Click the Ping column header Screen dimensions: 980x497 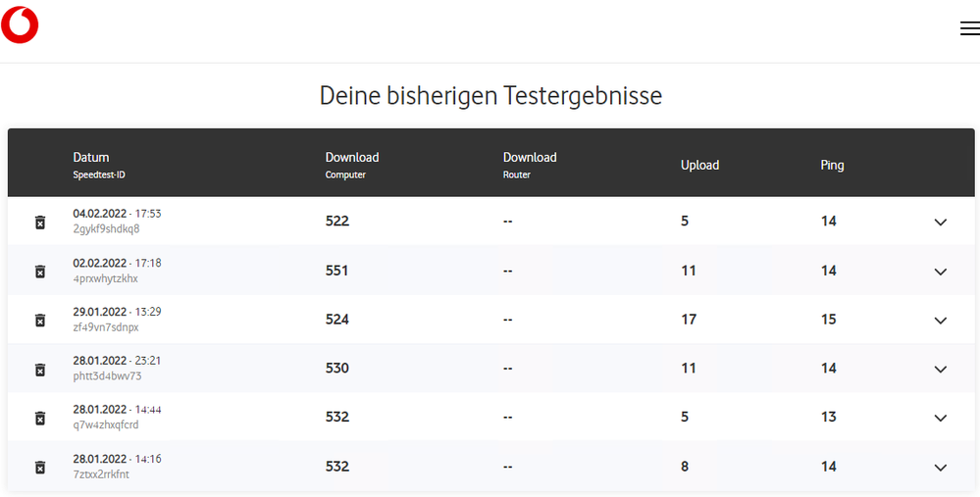click(832, 166)
